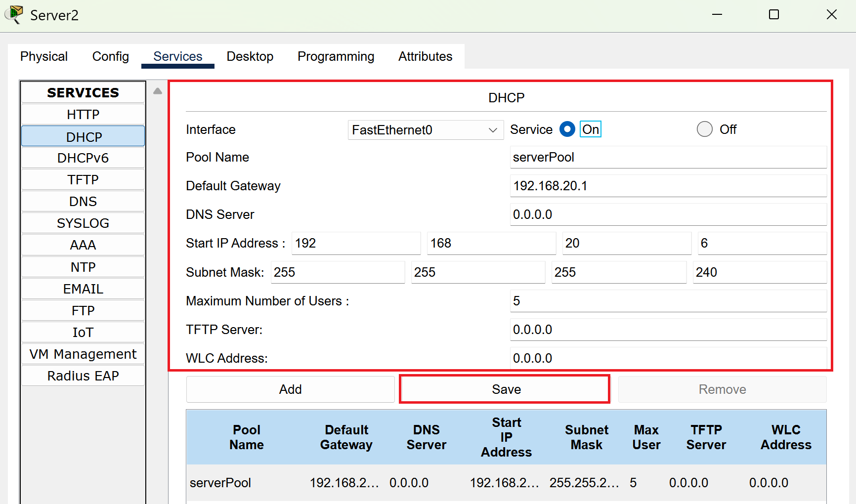
Task: Maximize the Server2 window
Action: [774, 15]
